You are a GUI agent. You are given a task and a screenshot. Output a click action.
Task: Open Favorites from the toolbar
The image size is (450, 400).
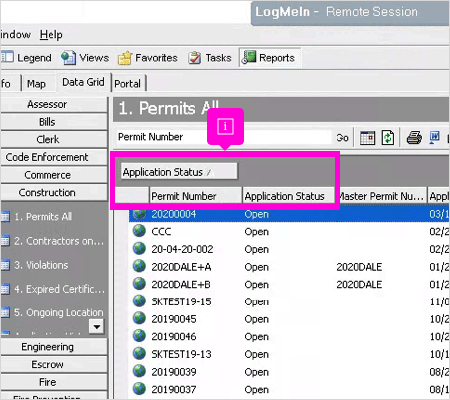click(x=148, y=58)
